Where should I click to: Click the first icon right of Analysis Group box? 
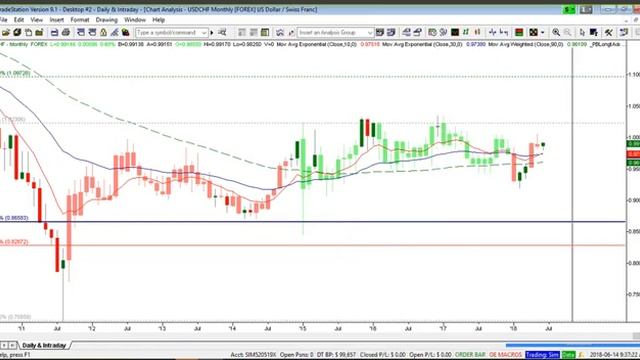point(380,32)
